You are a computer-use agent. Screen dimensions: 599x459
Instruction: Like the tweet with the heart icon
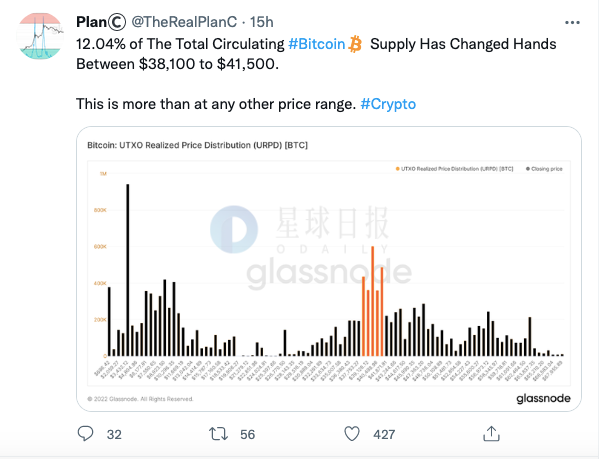tap(352, 434)
